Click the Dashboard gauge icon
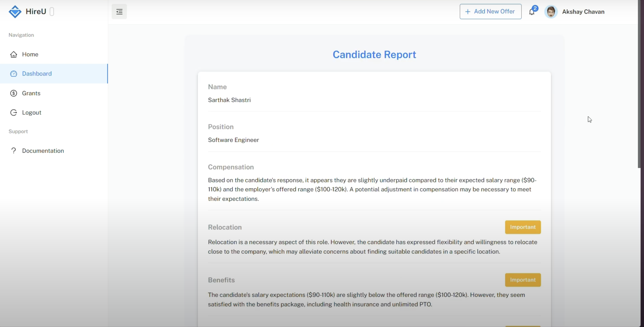The width and height of the screenshot is (644, 327). coord(14,74)
